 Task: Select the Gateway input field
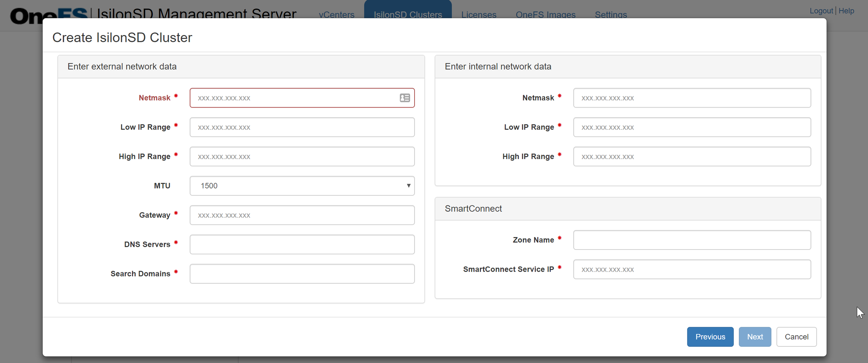coord(302,215)
